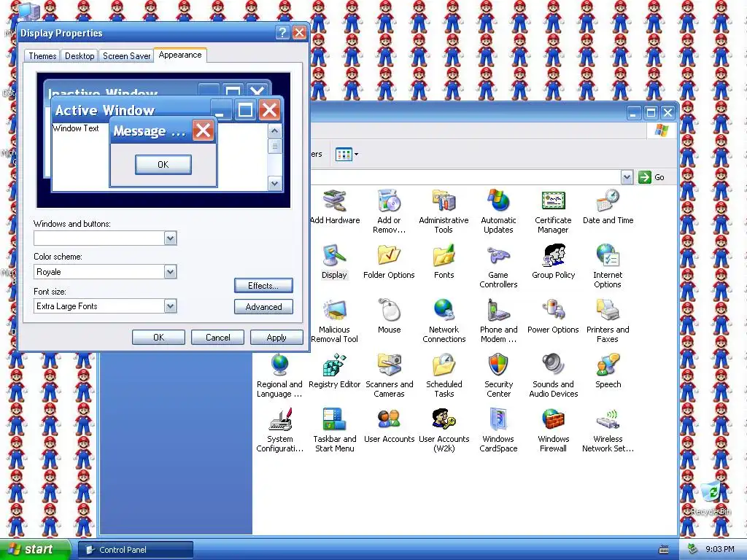This screenshot has width=747, height=560.
Task: Open Wireless Network Setup icon
Action: click(608, 430)
